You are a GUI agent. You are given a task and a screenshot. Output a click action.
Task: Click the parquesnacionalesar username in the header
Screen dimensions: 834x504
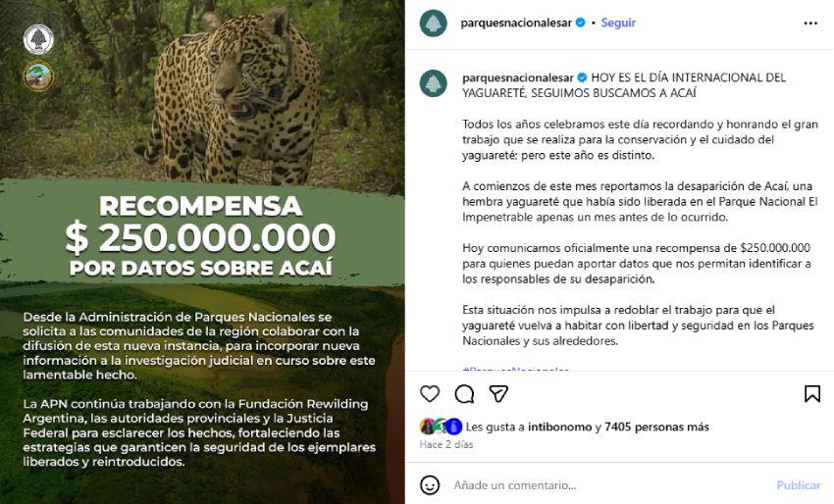pyautogui.click(x=515, y=23)
